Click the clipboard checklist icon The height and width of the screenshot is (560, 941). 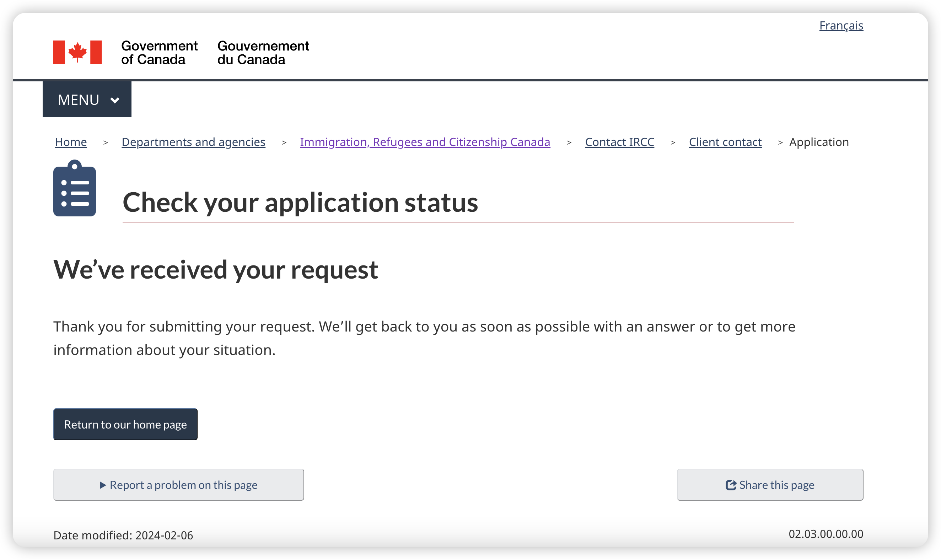click(75, 188)
